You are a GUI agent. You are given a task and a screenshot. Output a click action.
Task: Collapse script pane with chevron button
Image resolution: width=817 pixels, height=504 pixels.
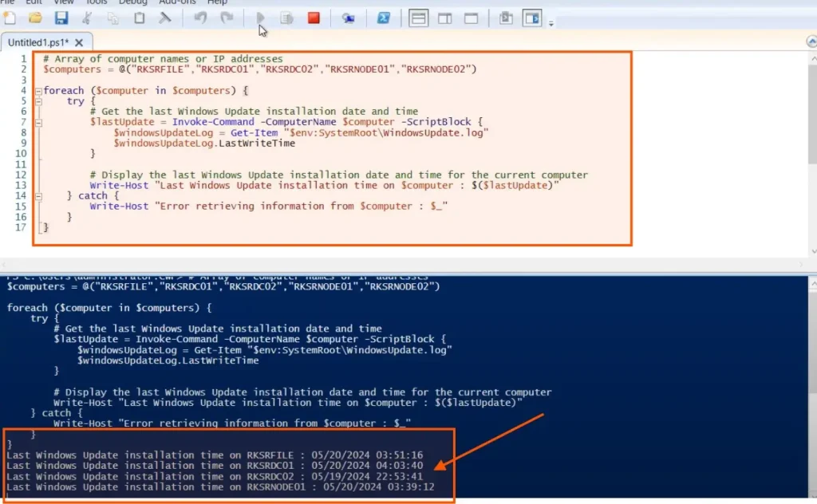pyautogui.click(x=811, y=41)
